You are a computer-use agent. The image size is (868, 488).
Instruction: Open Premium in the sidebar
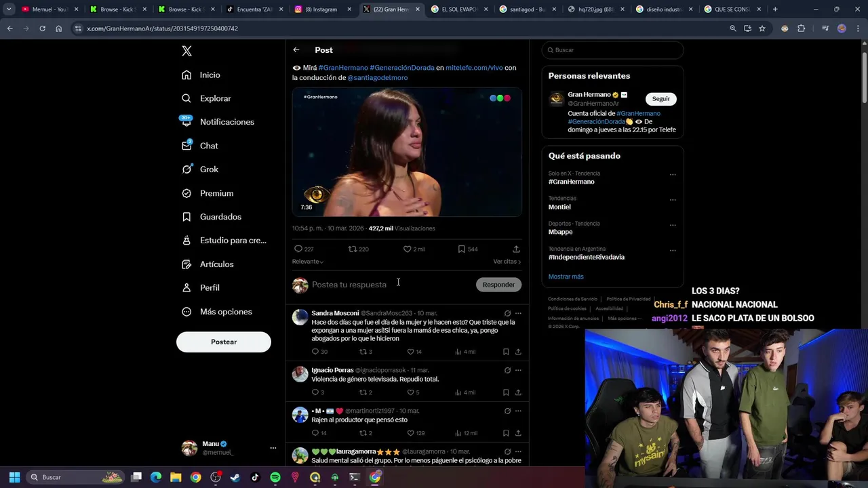point(208,193)
